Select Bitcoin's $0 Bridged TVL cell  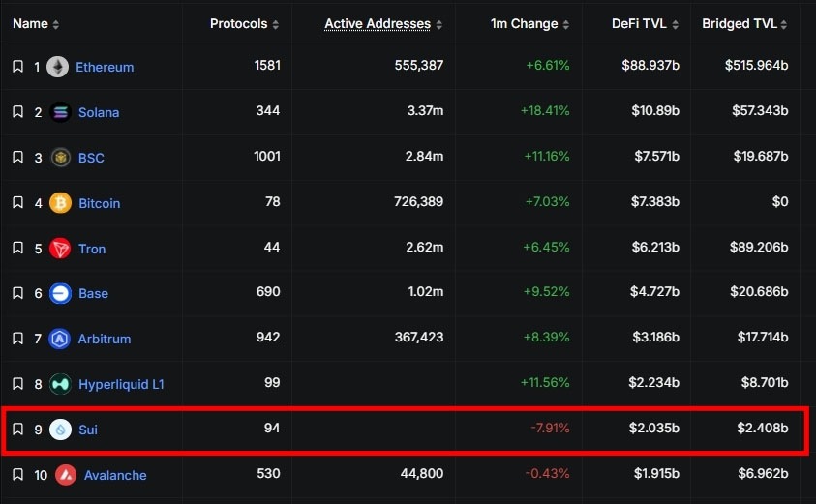[x=780, y=201]
